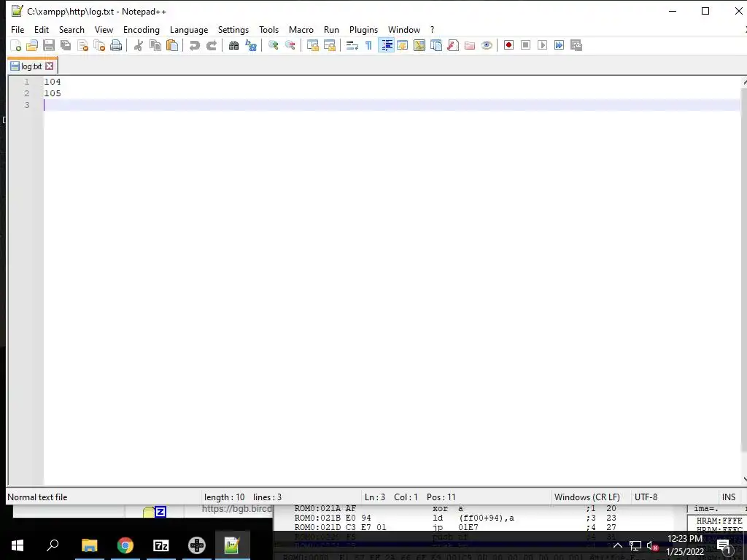
Task: Open Replace dialog via toolbar icon
Action: point(251,45)
